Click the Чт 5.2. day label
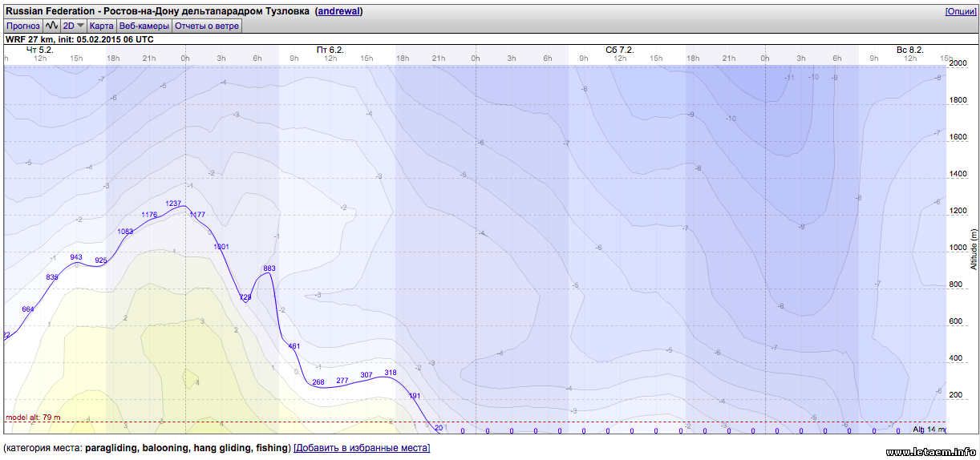This screenshot has width=980, height=460. point(38,50)
